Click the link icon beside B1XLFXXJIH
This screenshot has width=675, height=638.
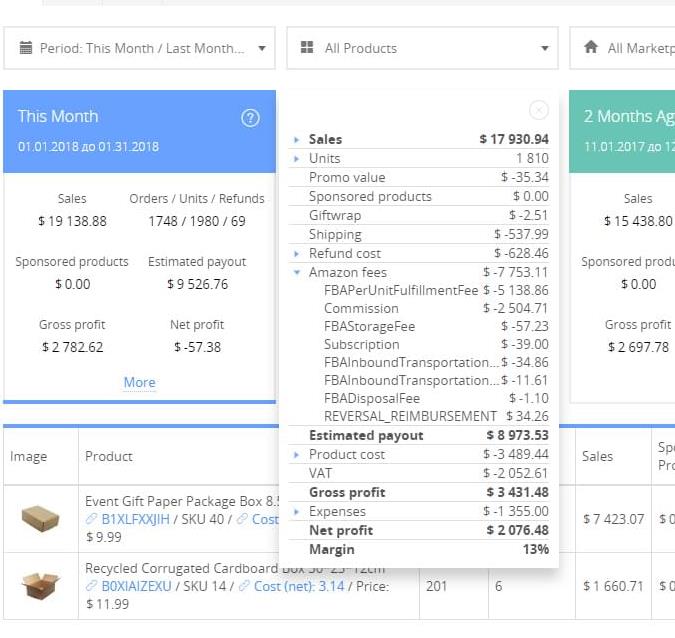(x=92, y=519)
